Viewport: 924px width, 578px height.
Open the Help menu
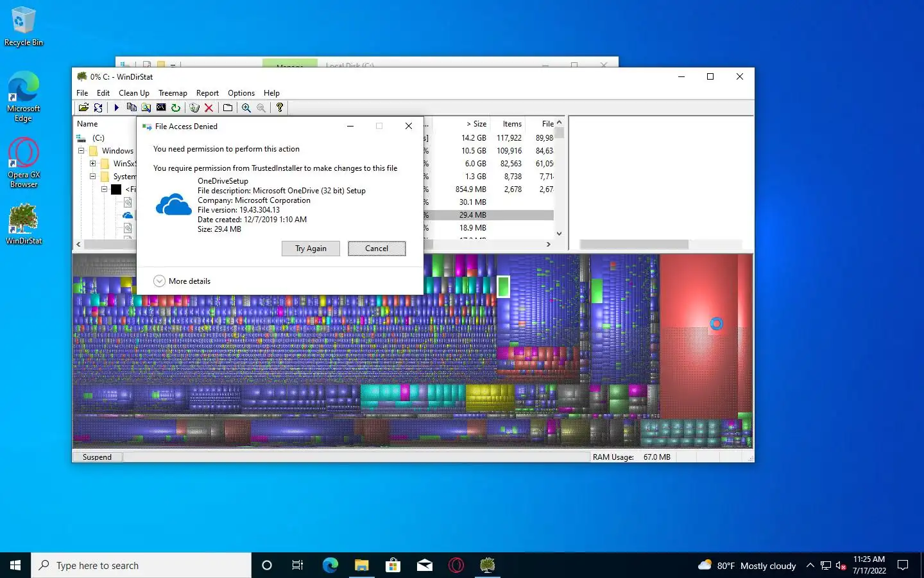tap(271, 93)
